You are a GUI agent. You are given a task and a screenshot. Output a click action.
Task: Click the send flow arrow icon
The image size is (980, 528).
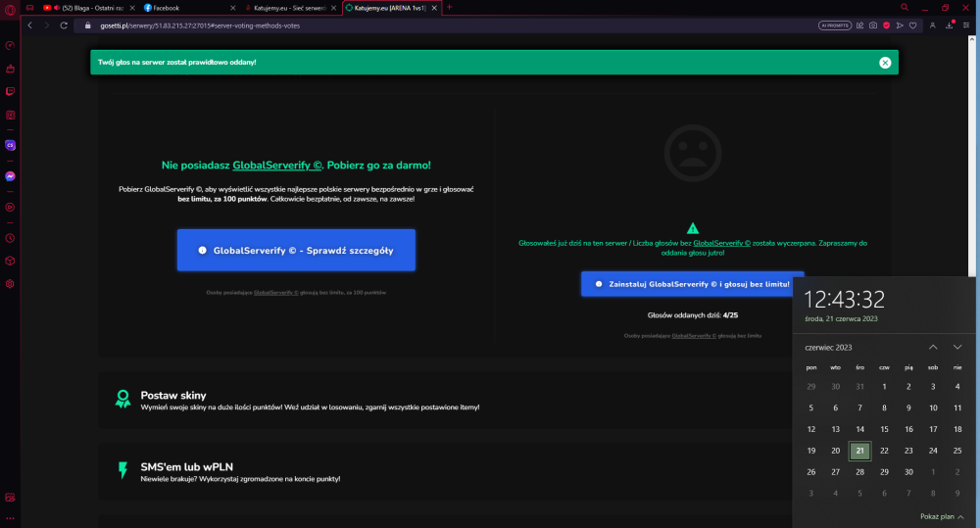[x=900, y=25]
